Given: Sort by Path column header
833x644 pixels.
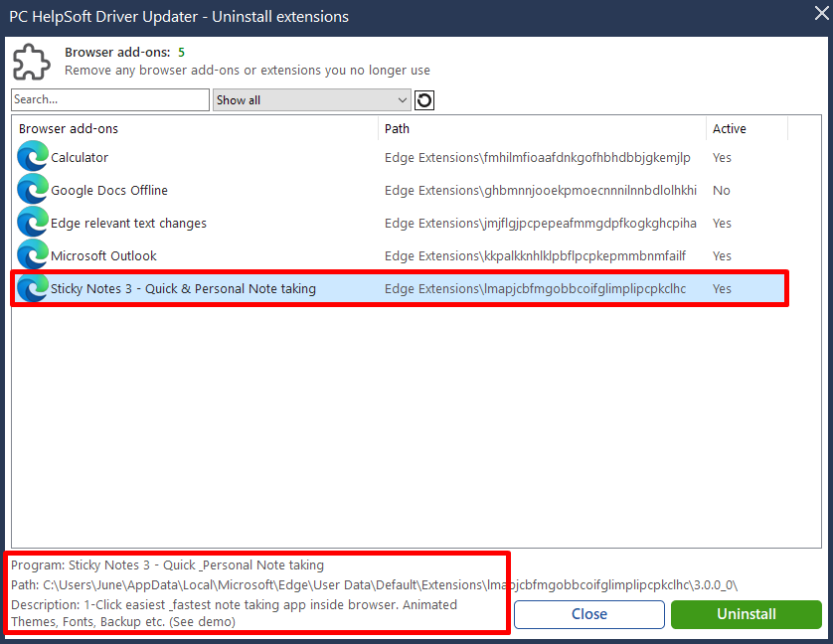Looking at the screenshot, I should click(397, 128).
